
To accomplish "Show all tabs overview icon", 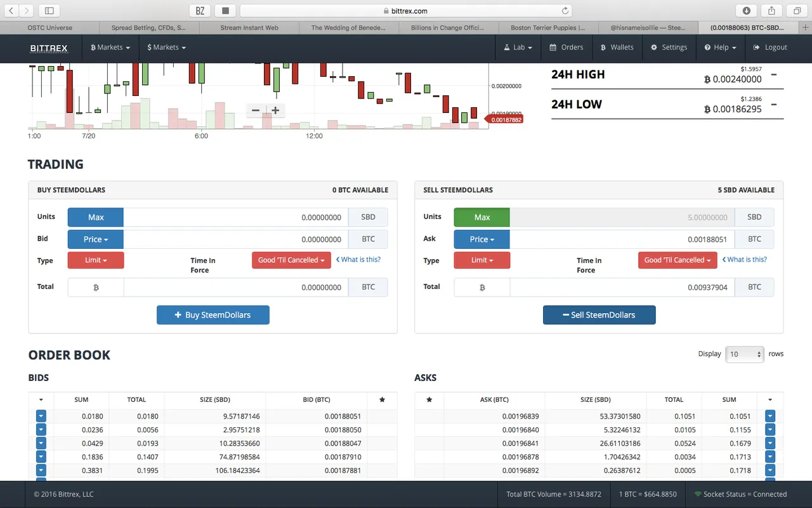I will (797, 10).
